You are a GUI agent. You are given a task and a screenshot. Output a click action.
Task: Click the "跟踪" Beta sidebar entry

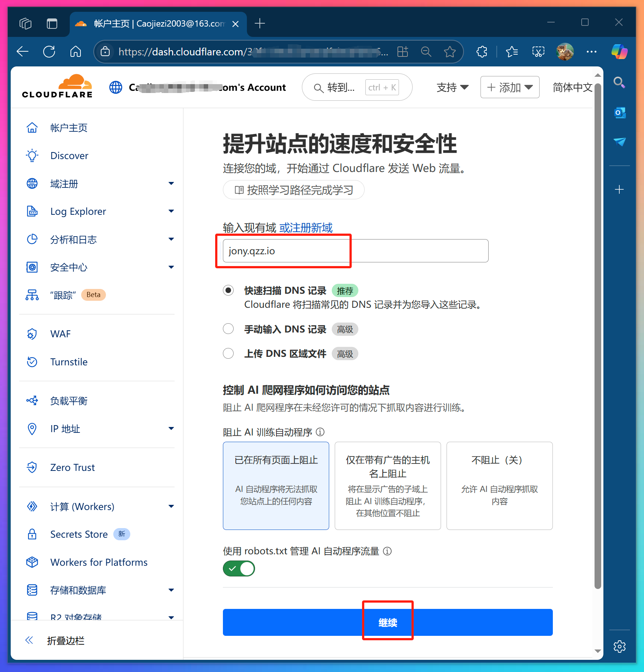coord(63,295)
